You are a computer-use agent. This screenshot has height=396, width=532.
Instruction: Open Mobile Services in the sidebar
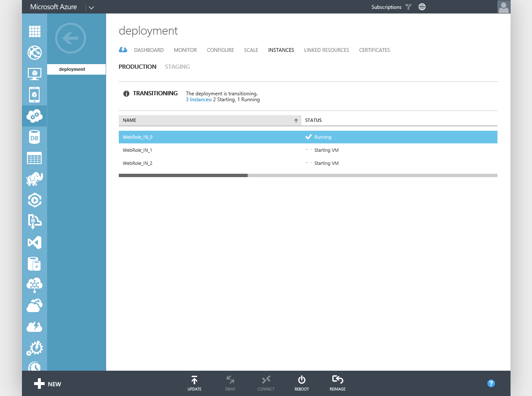[34, 95]
